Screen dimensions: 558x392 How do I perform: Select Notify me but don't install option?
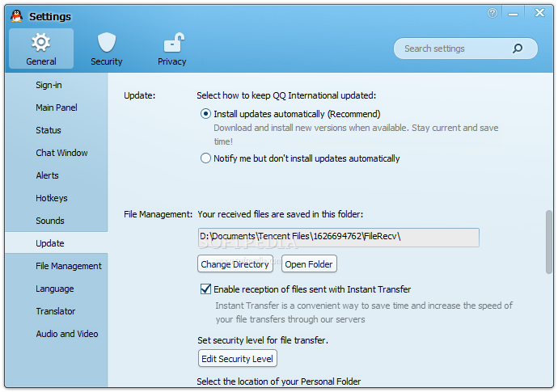tap(206, 158)
